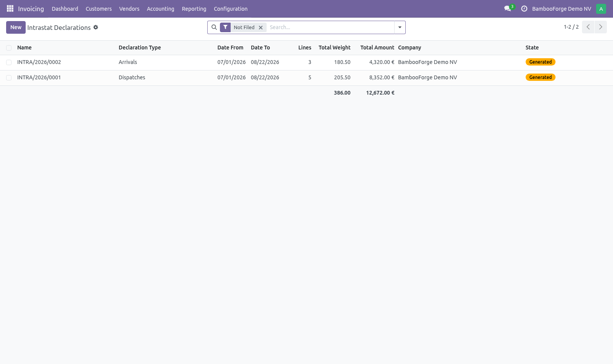
Task: Remove the Not Filed filter
Action: coord(261,28)
